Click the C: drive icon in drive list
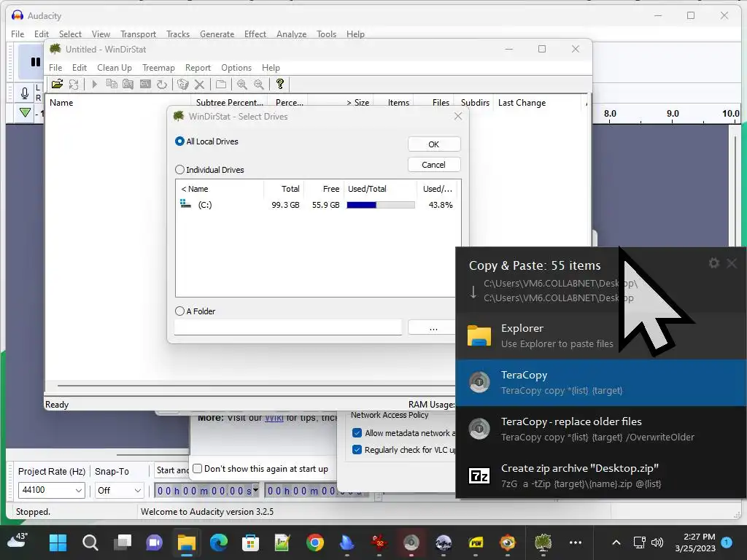 coord(185,204)
